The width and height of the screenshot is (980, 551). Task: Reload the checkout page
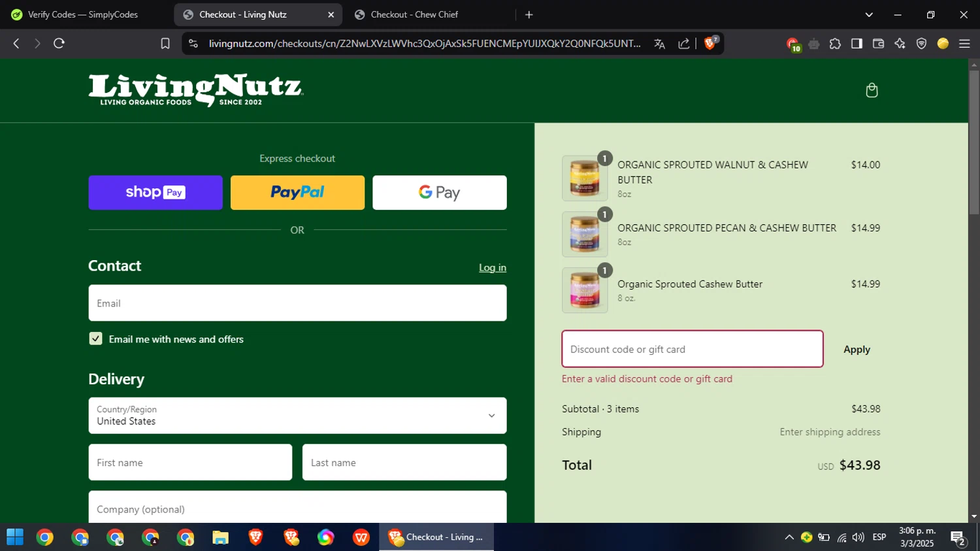(x=59, y=43)
